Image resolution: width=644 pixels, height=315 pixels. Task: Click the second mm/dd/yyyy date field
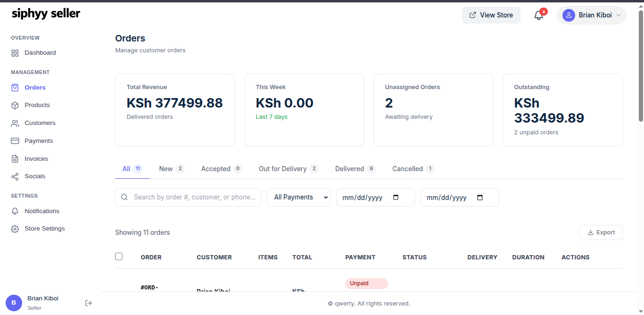460,198
